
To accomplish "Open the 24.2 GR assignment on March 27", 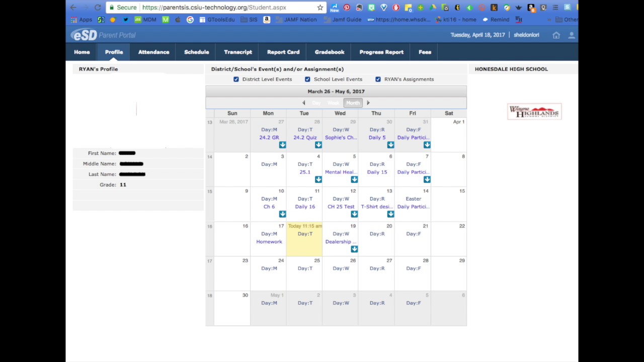I will tap(269, 137).
